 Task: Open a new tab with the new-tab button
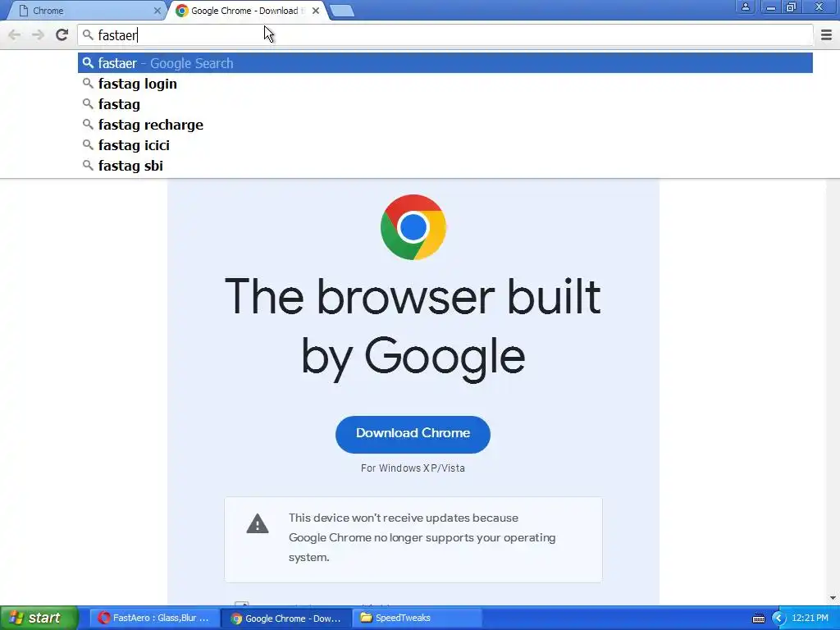pyautogui.click(x=342, y=11)
